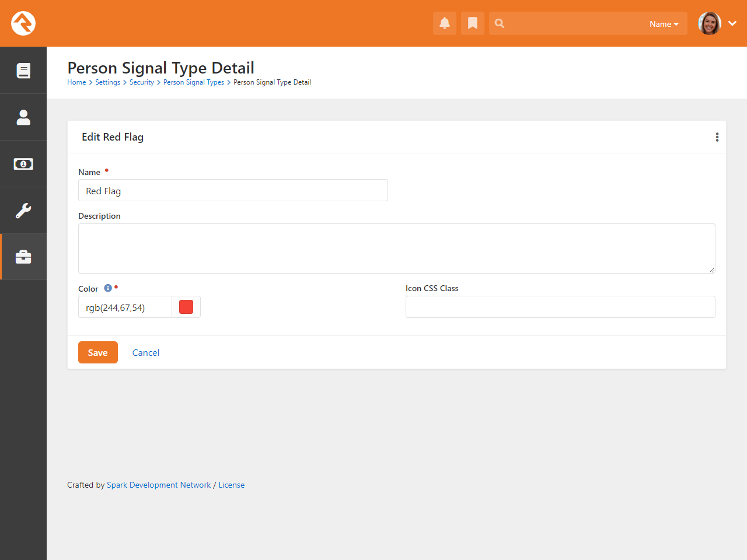Click the search magnifier icon
This screenshot has width=747, height=560.
500,23
